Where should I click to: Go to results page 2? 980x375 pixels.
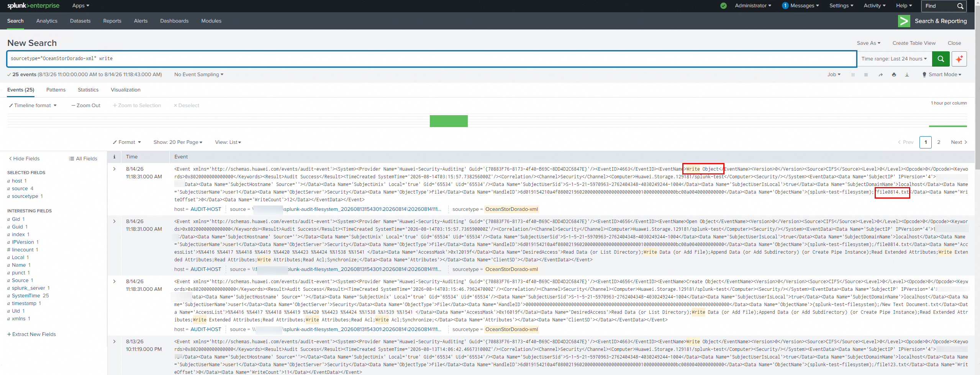coord(939,142)
